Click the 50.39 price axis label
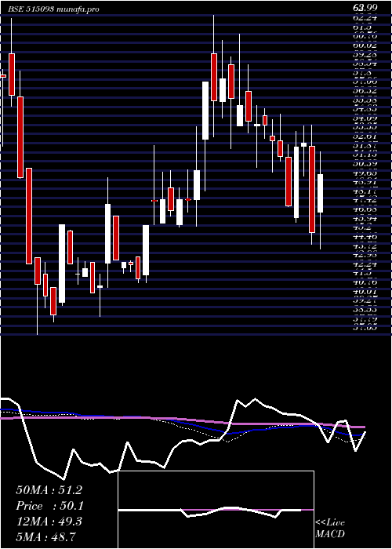 point(365,163)
